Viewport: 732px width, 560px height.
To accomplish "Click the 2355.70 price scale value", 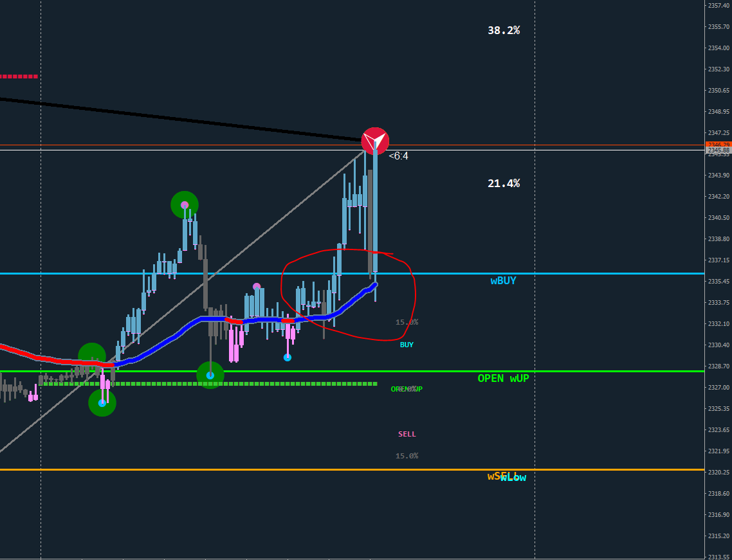I will (x=718, y=26).
